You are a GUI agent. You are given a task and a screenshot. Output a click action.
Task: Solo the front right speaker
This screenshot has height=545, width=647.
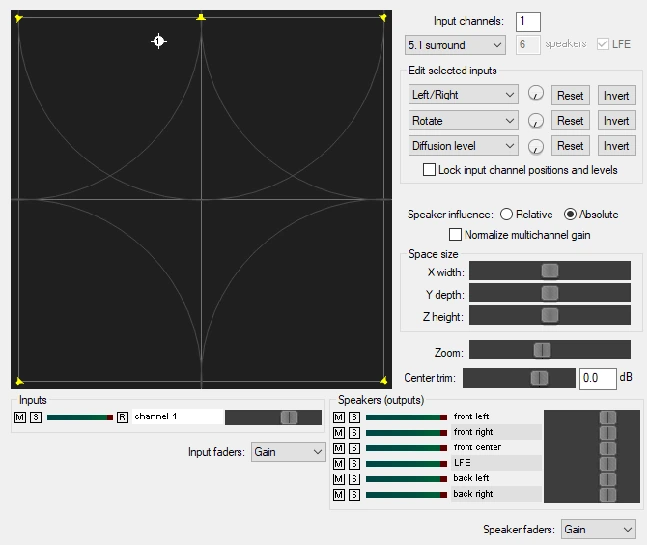(354, 433)
